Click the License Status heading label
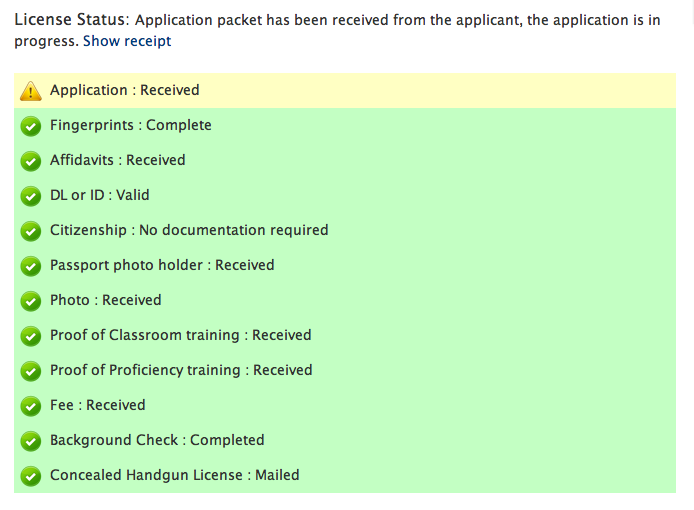 tap(70, 20)
